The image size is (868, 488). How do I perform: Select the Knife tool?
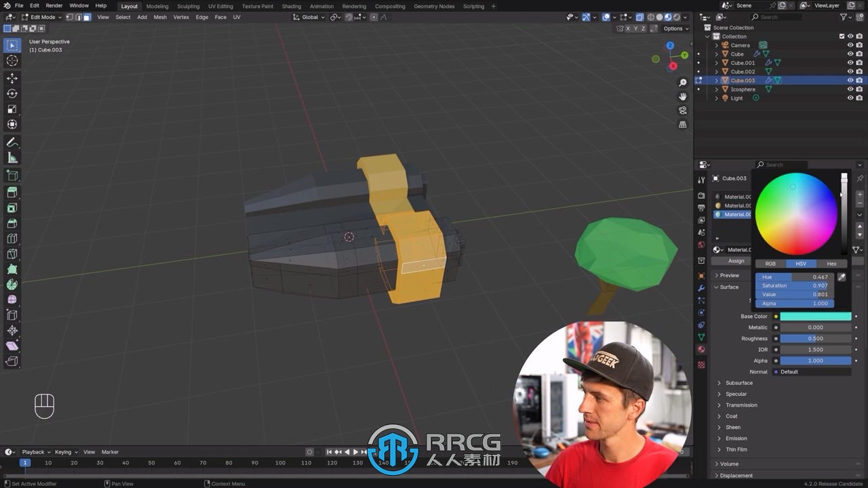coord(12,254)
